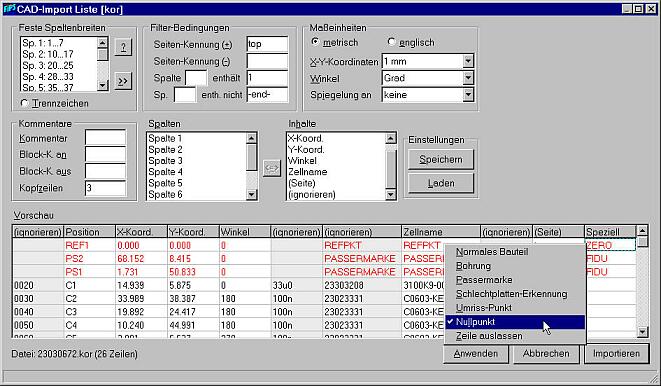Choose 'Schlechtplatten-Erkennung' from the context menu
661x386 pixels.
[x=515, y=294]
